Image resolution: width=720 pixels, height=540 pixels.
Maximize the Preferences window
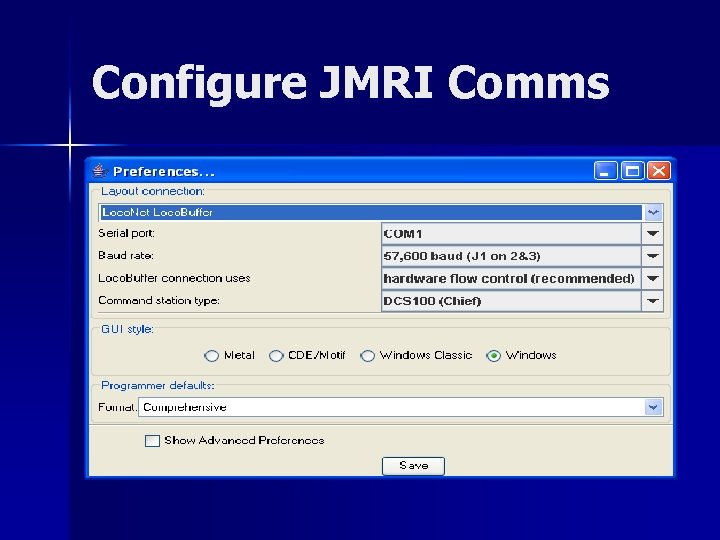(632, 171)
